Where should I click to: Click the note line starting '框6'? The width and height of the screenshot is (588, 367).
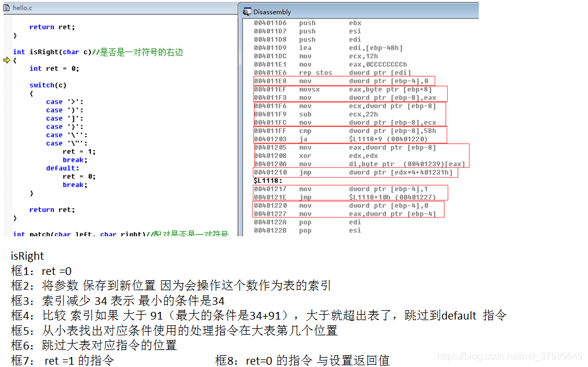pyautogui.click(x=94, y=345)
